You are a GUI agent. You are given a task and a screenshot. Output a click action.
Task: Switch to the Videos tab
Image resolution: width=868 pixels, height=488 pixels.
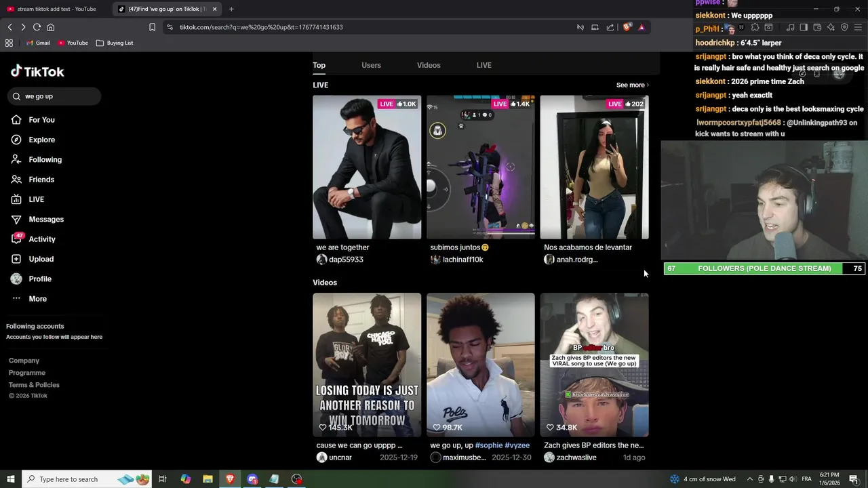click(x=429, y=65)
